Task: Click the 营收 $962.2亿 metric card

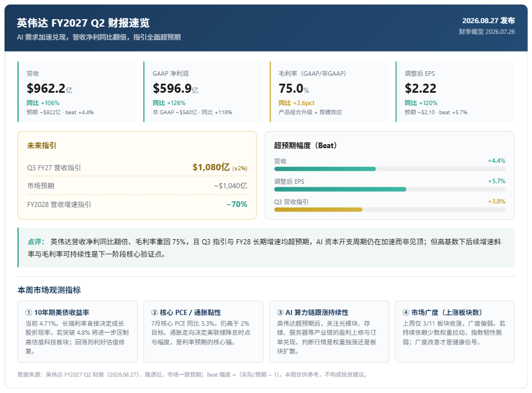Action: pos(77,92)
